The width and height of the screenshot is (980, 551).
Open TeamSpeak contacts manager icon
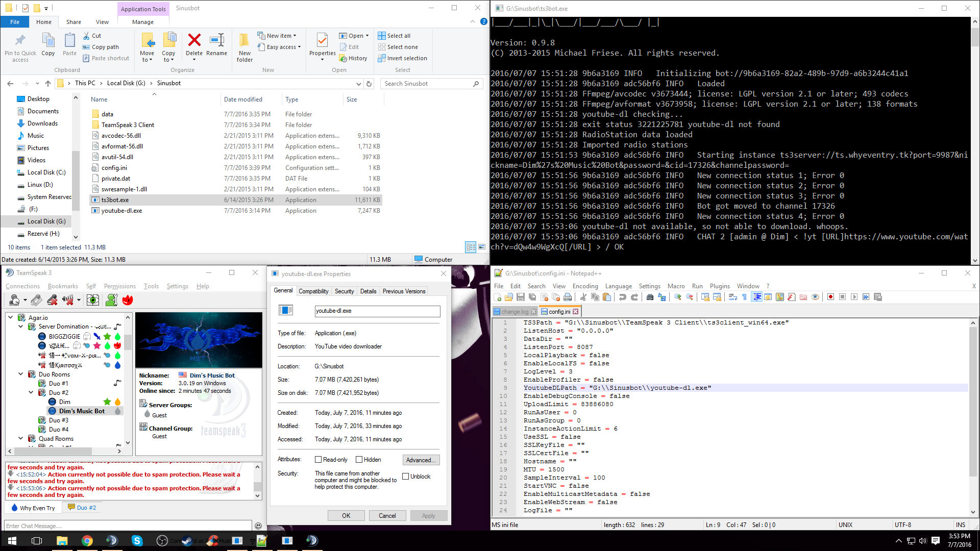tap(111, 300)
